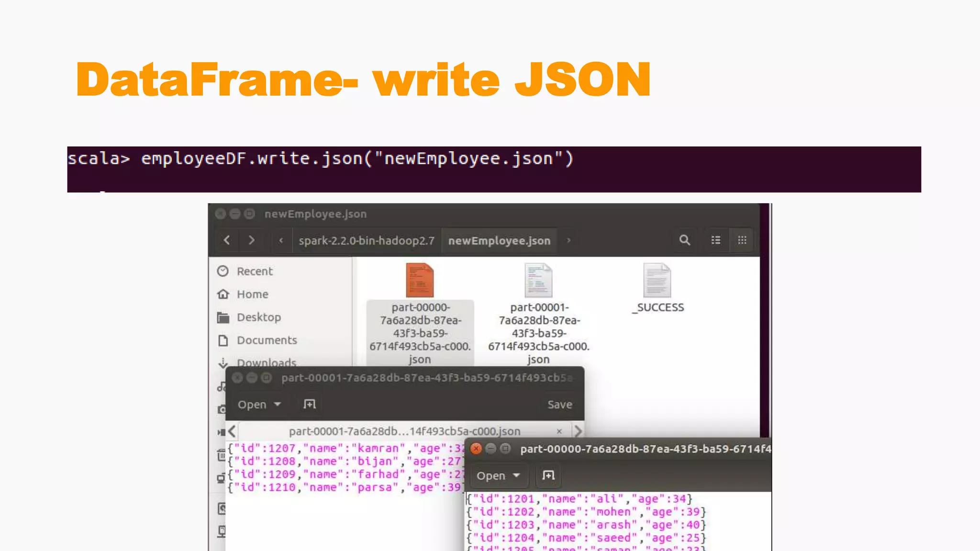Click the path bar right scroll arrow
This screenshot has height=551, width=980.
tap(568, 240)
